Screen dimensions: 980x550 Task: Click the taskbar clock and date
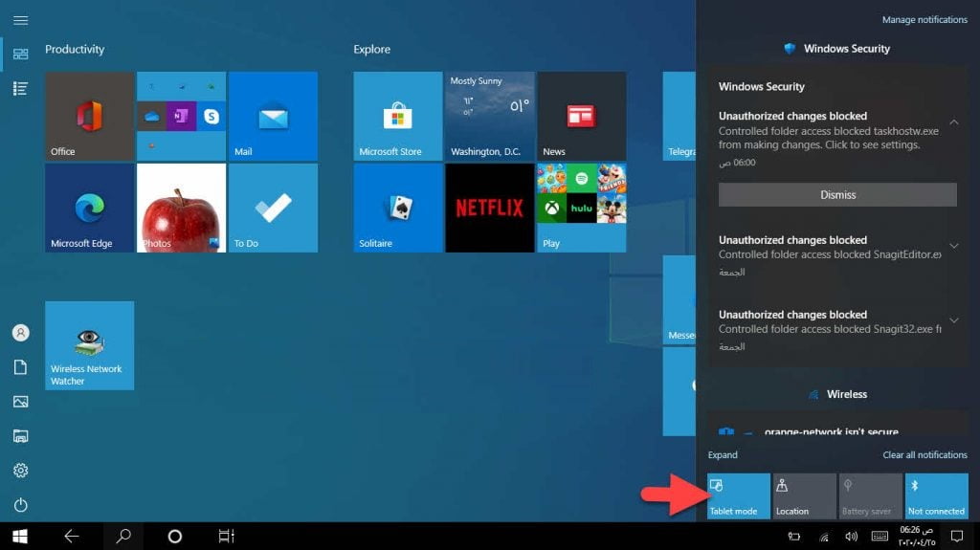[x=918, y=537]
